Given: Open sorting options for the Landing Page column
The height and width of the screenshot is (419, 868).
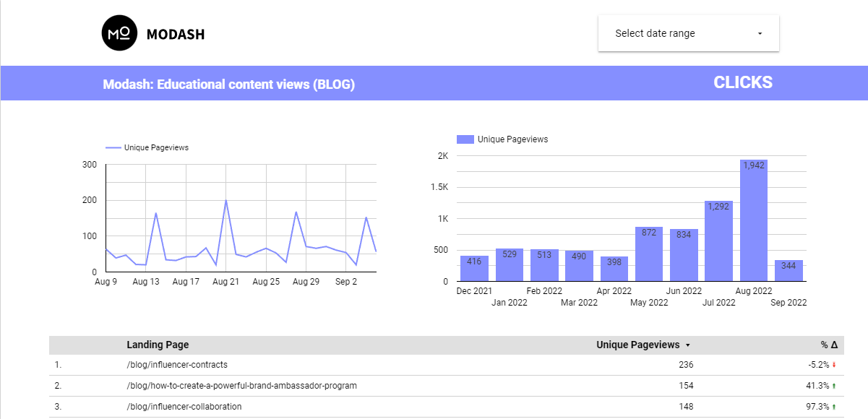Looking at the screenshot, I should point(158,345).
